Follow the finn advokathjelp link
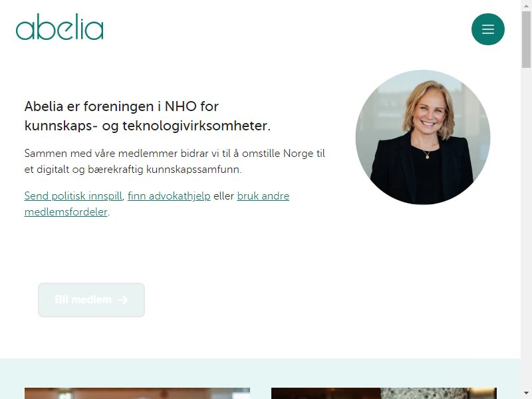The width and height of the screenshot is (532, 399). tap(169, 196)
